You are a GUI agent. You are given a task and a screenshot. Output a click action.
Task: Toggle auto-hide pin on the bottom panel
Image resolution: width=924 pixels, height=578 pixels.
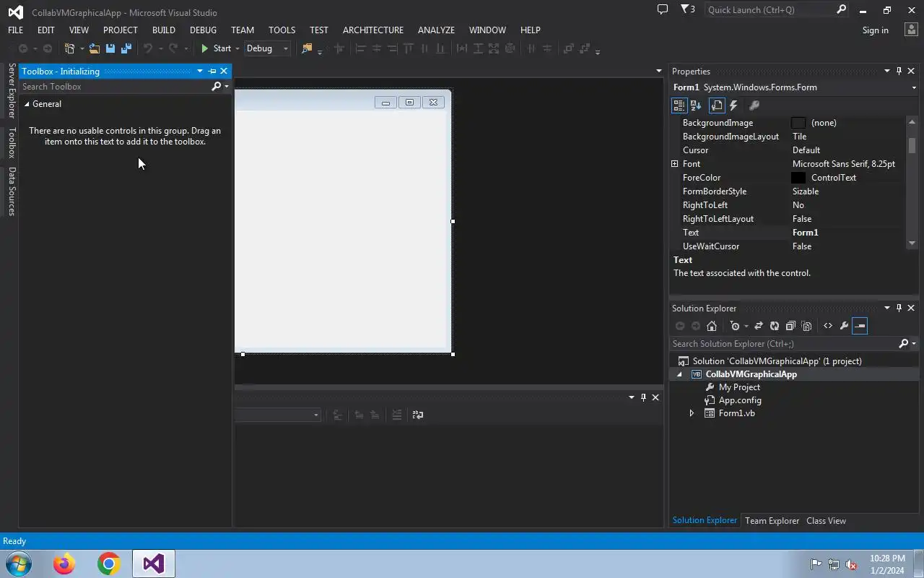pyautogui.click(x=643, y=397)
